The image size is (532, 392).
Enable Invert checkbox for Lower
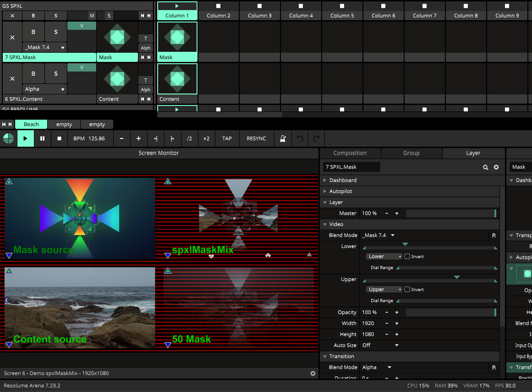pyautogui.click(x=407, y=257)
